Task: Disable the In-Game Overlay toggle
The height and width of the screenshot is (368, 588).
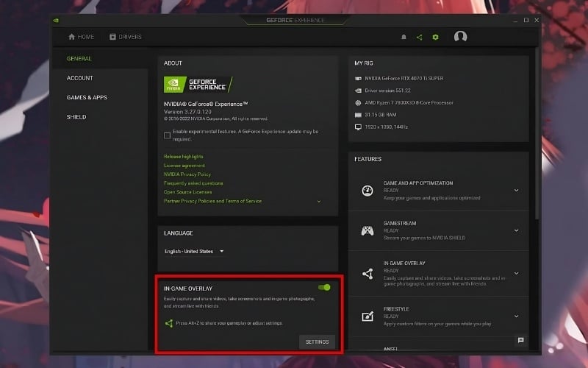Action: click(324, 288)
